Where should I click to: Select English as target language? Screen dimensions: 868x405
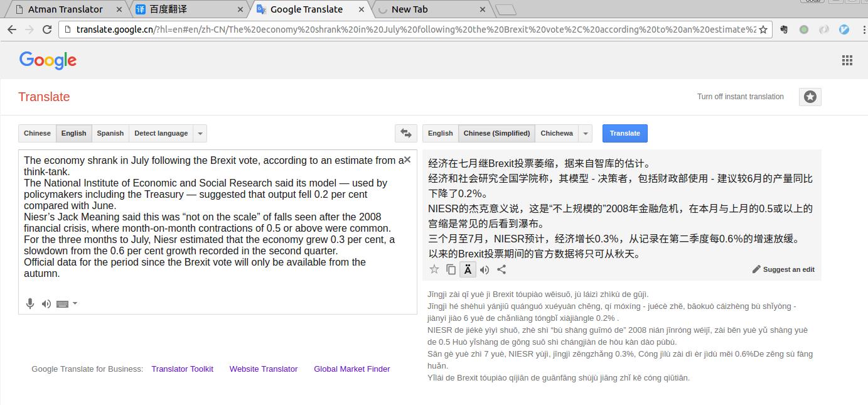[441, 133]
